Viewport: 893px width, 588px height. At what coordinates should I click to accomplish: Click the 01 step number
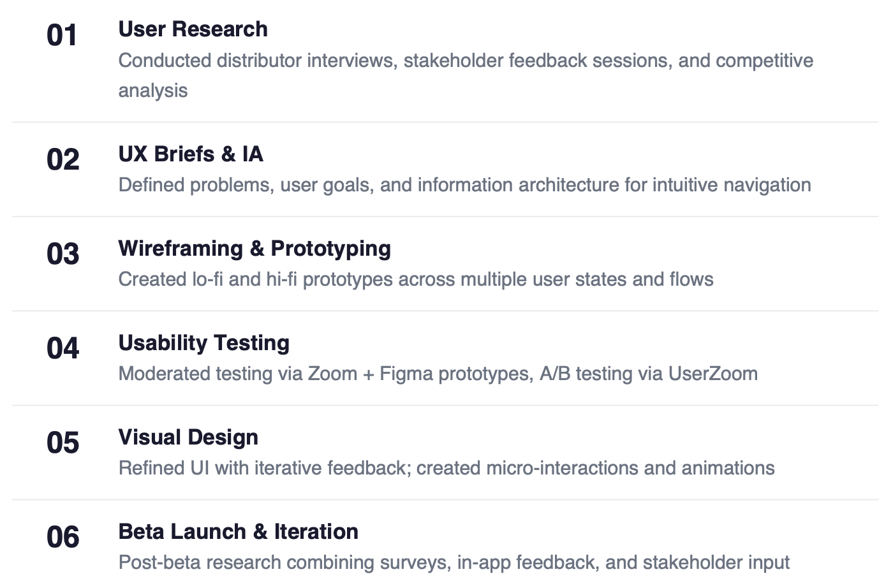(62, 35)
